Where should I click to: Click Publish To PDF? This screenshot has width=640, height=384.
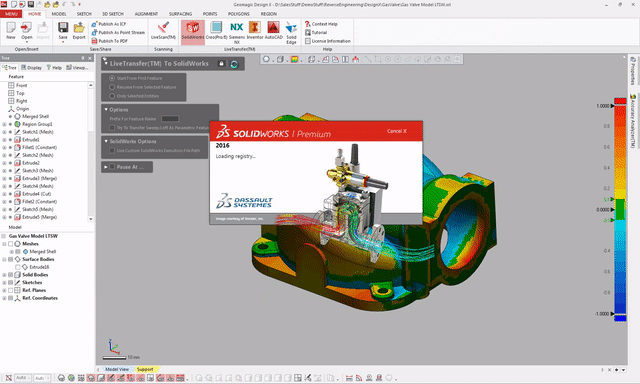(109, 41)
